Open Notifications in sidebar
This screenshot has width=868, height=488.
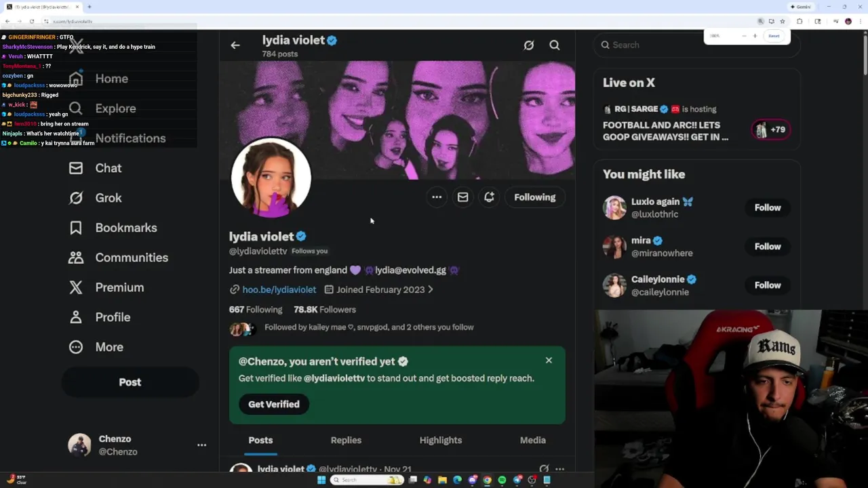click(117, 138)
